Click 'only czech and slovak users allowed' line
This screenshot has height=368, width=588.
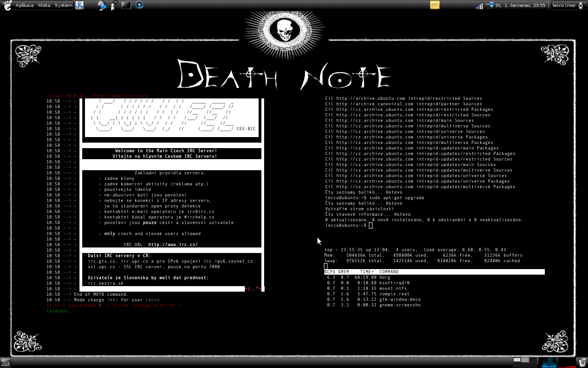point(150,234)
